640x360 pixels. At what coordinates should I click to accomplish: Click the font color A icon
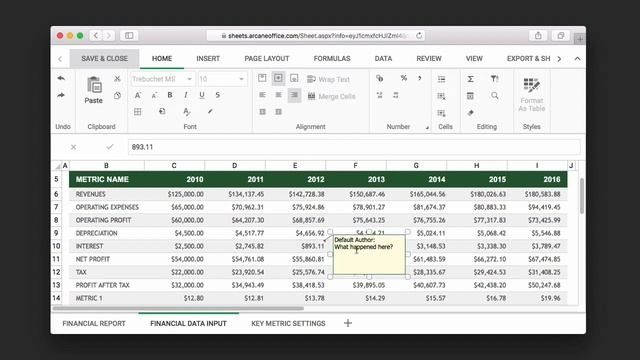(x=187, y=111)
